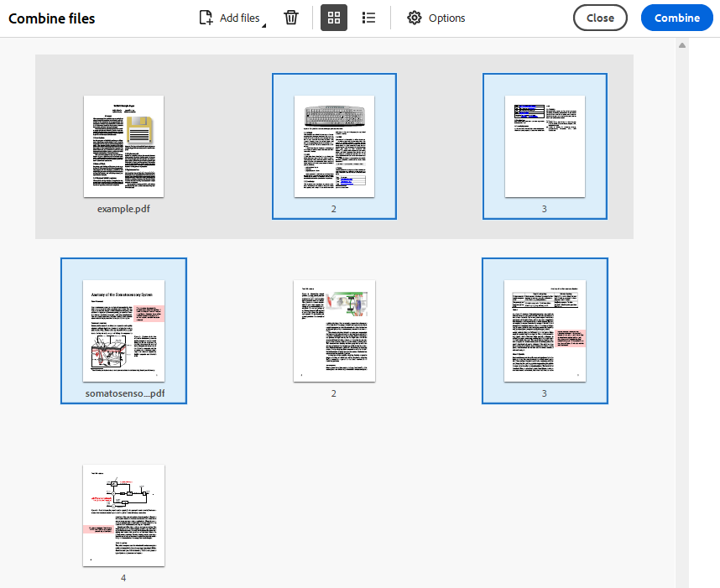Select page 3 of the somatosensory document
720x588 pixels.
coord(545,330)
